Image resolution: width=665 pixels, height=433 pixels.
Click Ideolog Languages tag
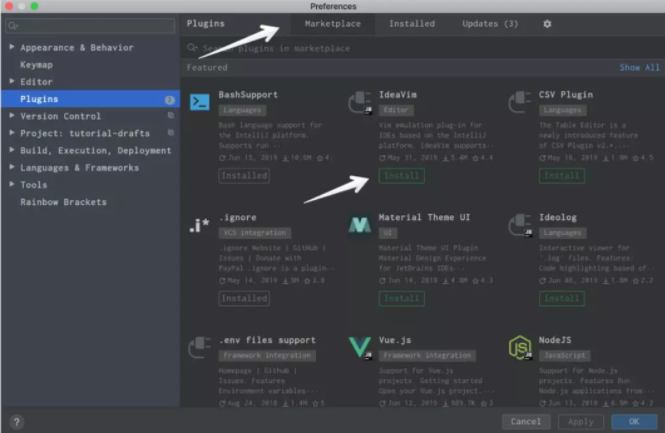562,233
